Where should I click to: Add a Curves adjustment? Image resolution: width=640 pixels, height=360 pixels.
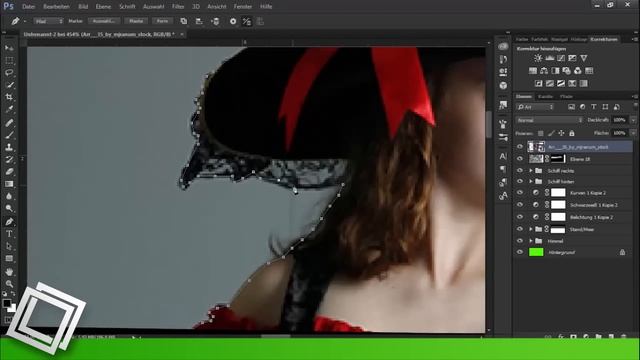[x=561, y=58]
